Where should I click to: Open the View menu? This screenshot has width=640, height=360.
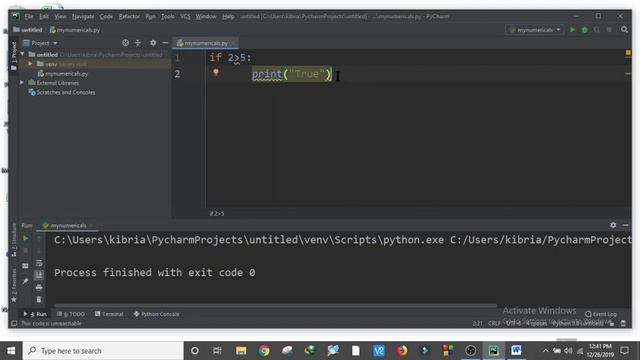[60, 16]
